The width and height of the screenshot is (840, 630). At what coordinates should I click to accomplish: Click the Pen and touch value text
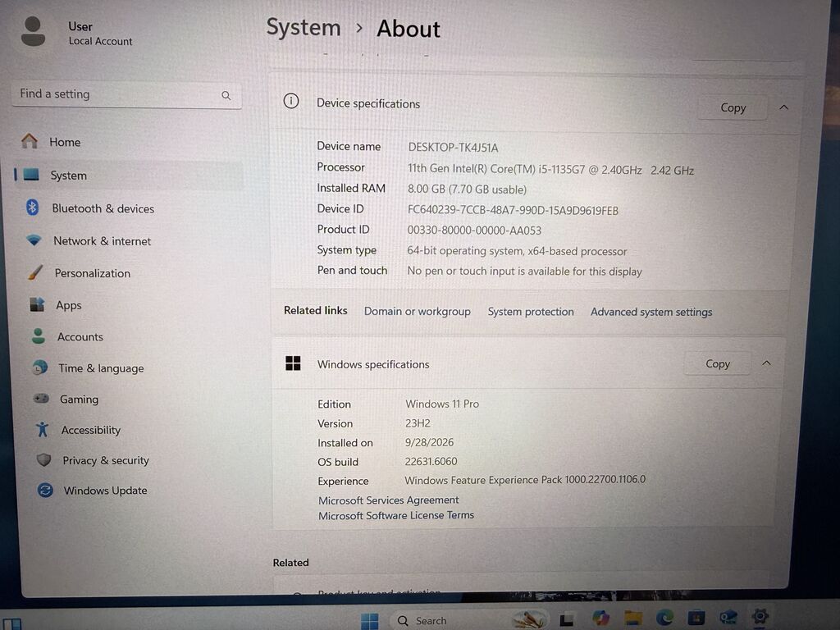(x=524, y=271)
